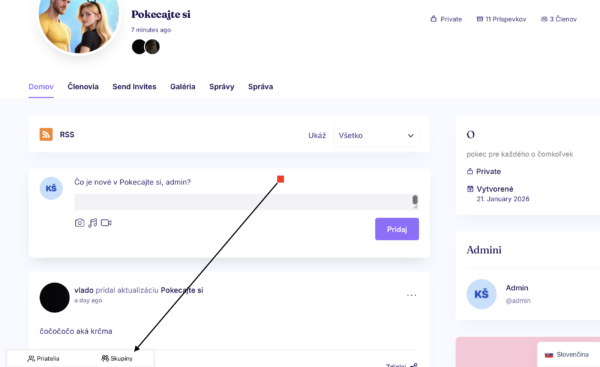Click the first member avatar under the group name
The image size is (600, 367).
coord(139,47)
